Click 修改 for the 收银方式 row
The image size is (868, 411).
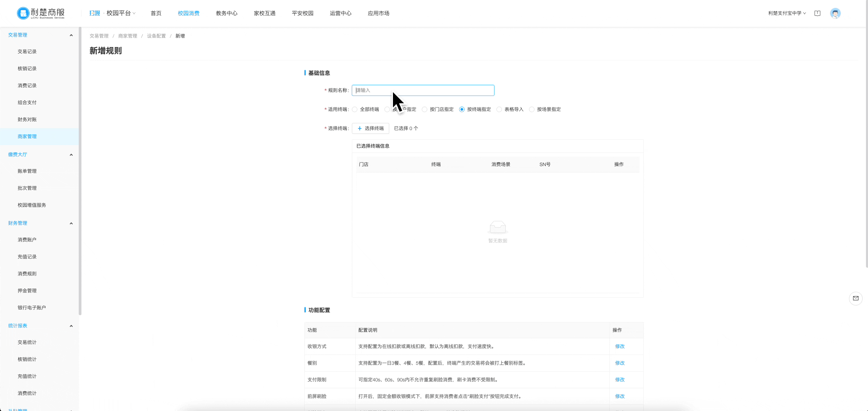click(620, 346)
